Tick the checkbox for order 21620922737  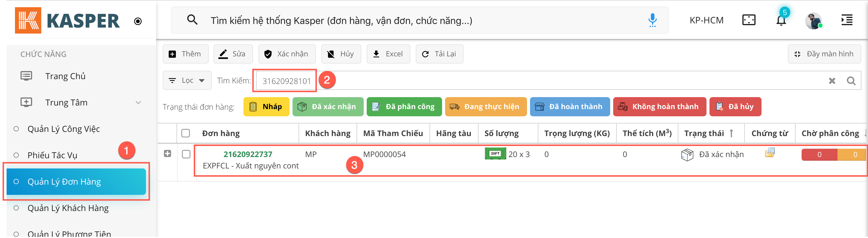(x=186, y=154)
